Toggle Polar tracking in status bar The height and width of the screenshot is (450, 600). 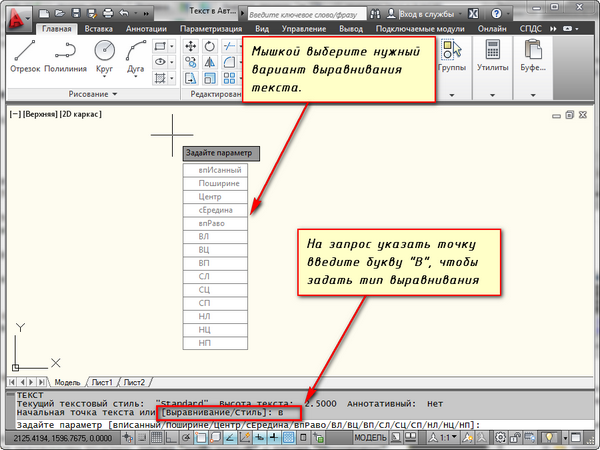point(186,437)
